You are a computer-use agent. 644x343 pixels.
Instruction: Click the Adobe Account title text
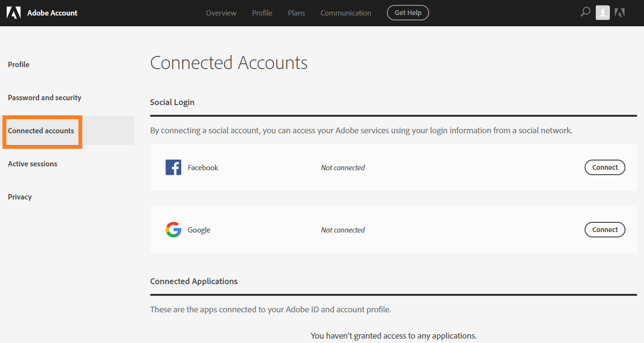coord(52,13)
